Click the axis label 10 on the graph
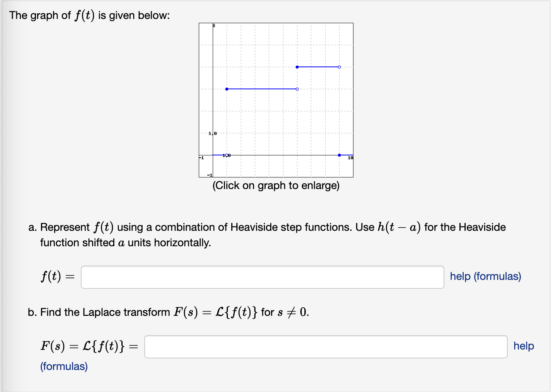The height and width of the screenshot is (392, 553). point(350,157)
